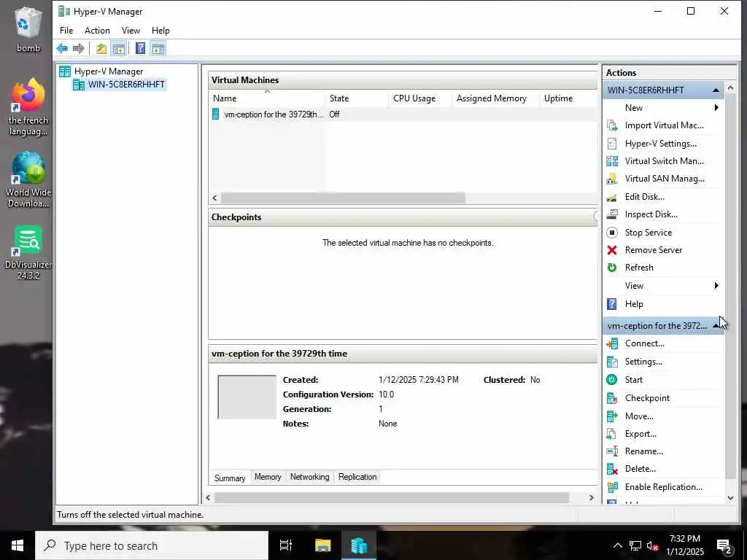747x560 pixels.
Task: Sort by the Uptime column header
Action: point(568,98)
